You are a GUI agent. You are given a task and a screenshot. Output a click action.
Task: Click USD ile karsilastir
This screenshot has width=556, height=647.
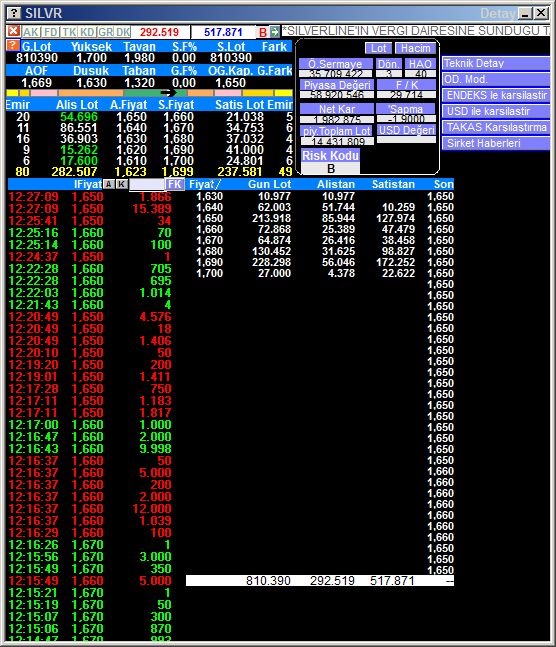(x=495, y=111)
